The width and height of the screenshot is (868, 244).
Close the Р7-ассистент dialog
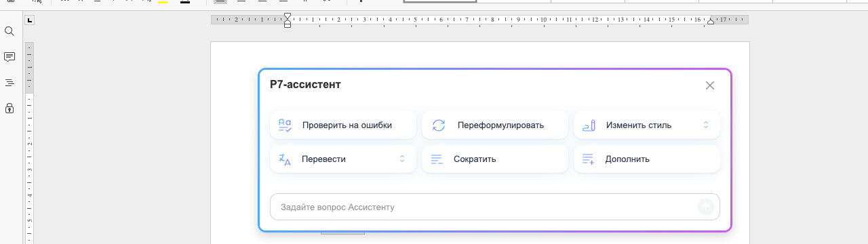click(x=710, y=85)
